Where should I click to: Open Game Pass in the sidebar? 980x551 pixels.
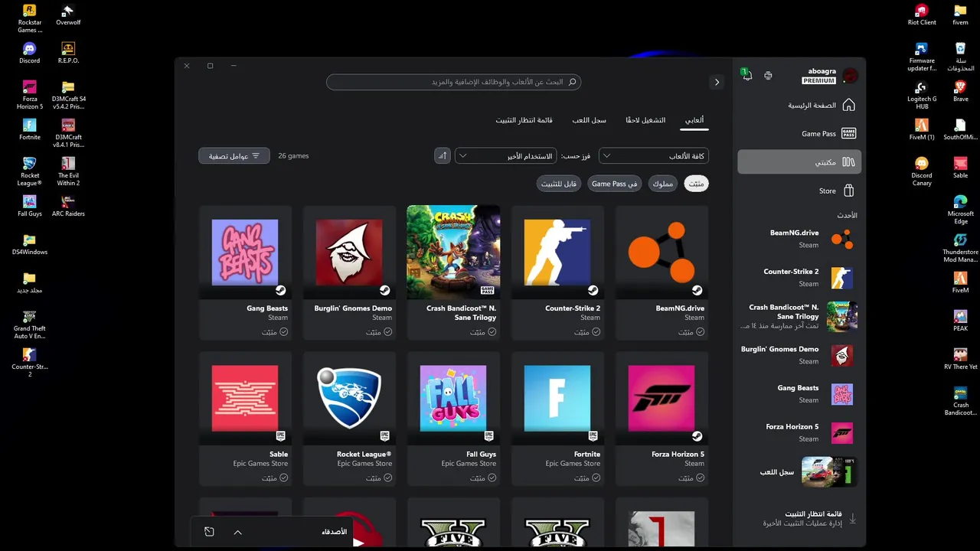(799, 133)
